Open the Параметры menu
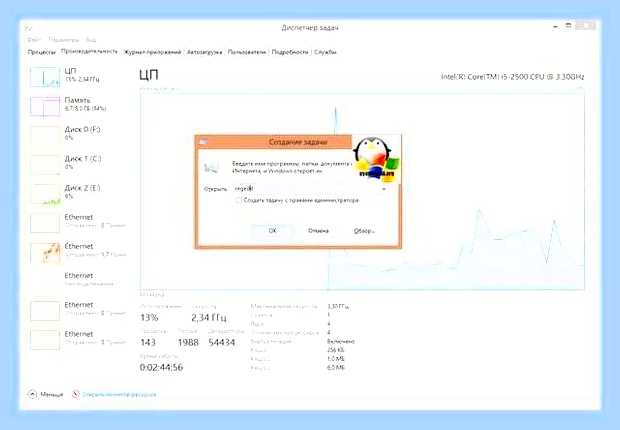The image size is (620, 430). (64, 40)
